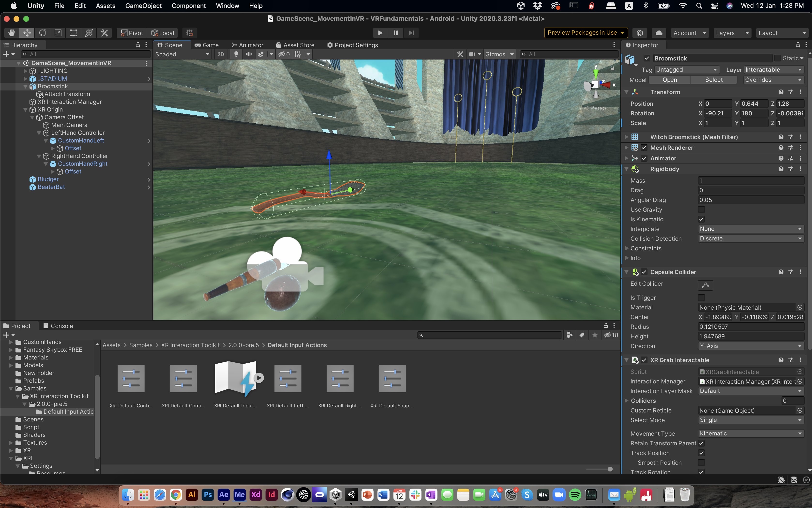Select the Scale tool
The height and width of the screenshot is (508, 812).
pos(58,33)
